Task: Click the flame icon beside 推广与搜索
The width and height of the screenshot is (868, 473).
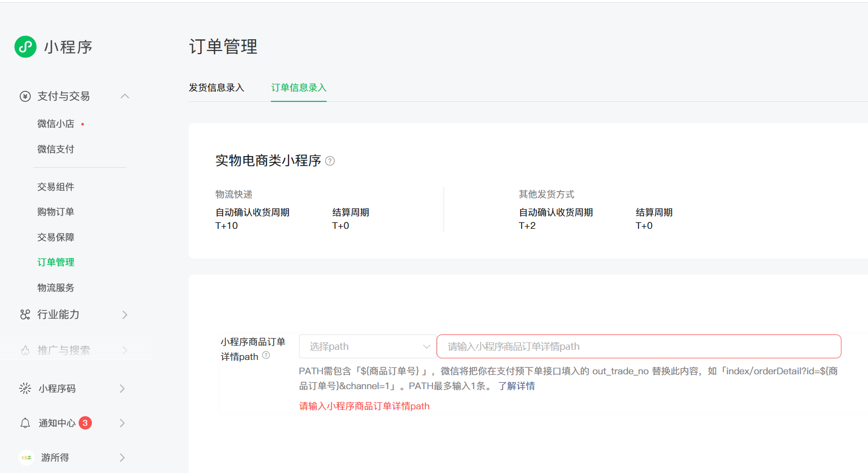Action: click(x=25, y=350)
